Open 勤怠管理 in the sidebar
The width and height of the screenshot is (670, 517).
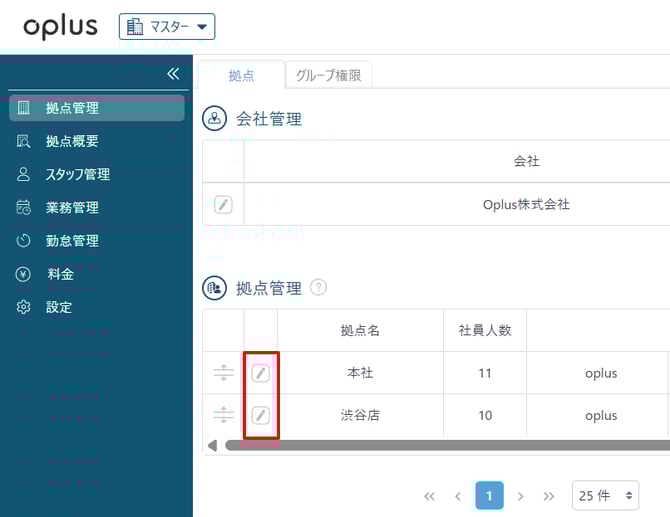(72, 240)
